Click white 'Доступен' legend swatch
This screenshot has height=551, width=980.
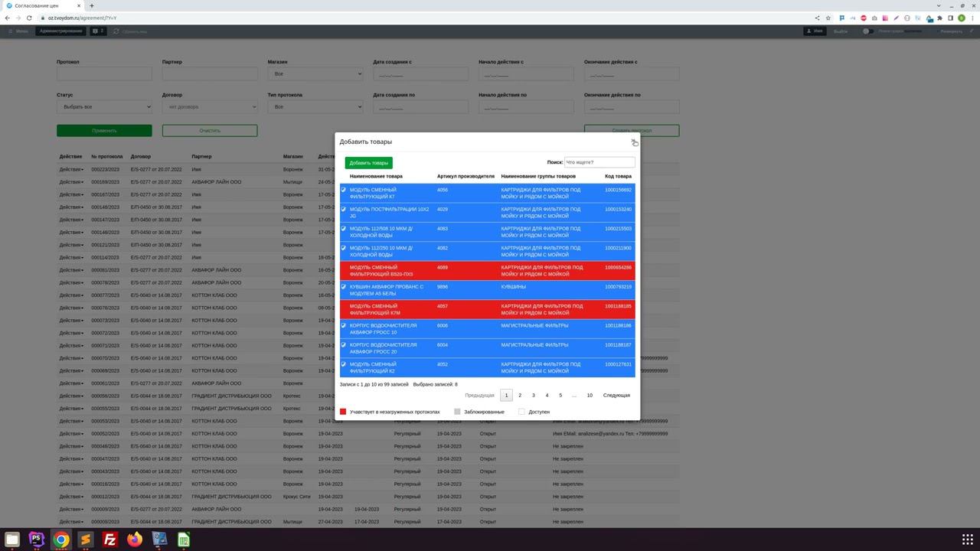click(x=521, y=412)
